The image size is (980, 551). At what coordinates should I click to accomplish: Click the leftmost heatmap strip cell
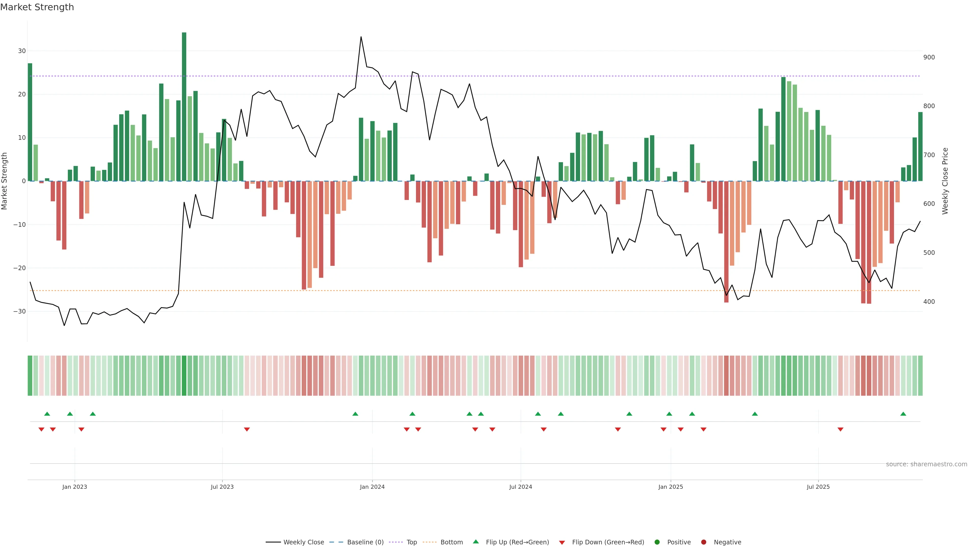click(x=30, y=375)
